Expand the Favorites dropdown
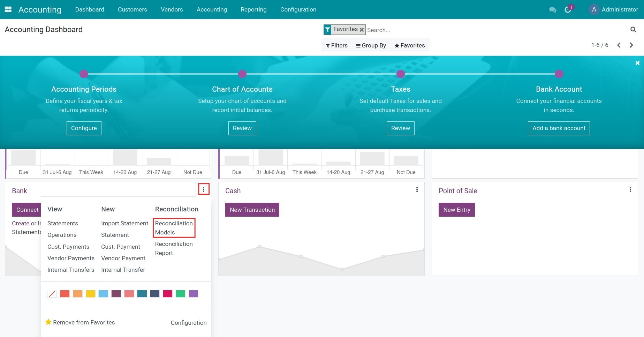 coord(409,45)
